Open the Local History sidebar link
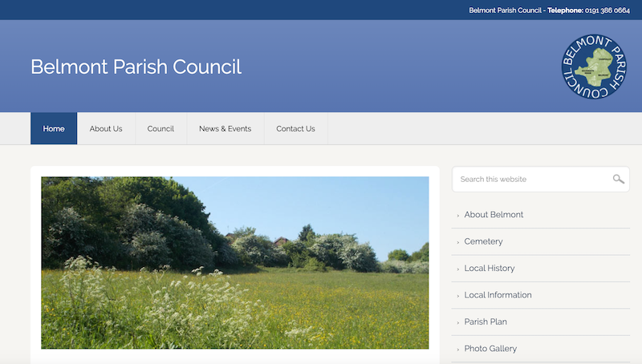 coord(490,269)
